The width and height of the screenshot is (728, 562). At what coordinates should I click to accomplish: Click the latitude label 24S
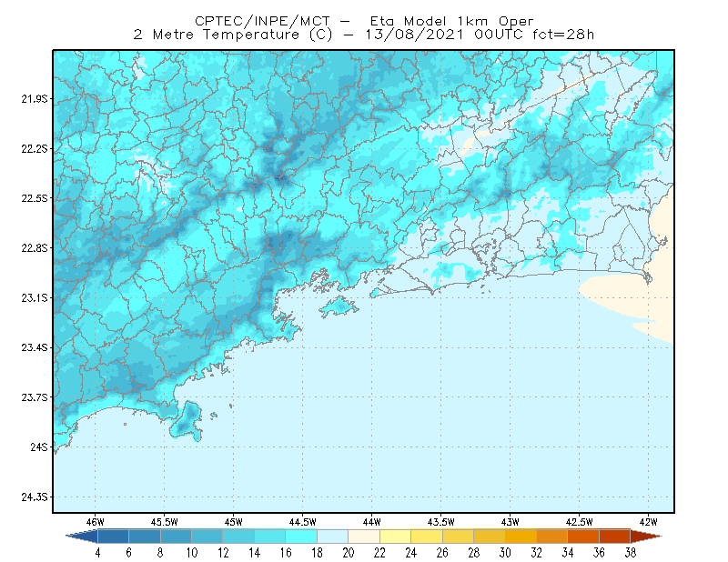(39, 447)
